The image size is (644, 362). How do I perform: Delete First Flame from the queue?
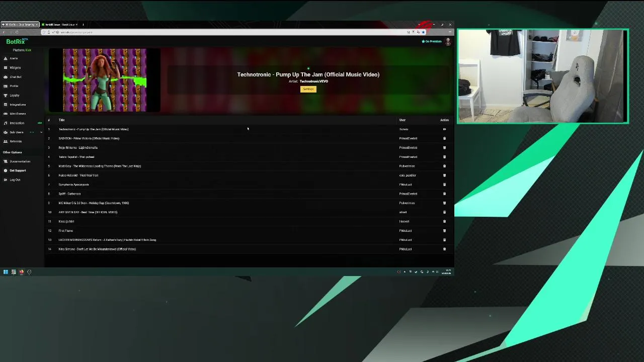pyautogui.click(x=444, y=231)
